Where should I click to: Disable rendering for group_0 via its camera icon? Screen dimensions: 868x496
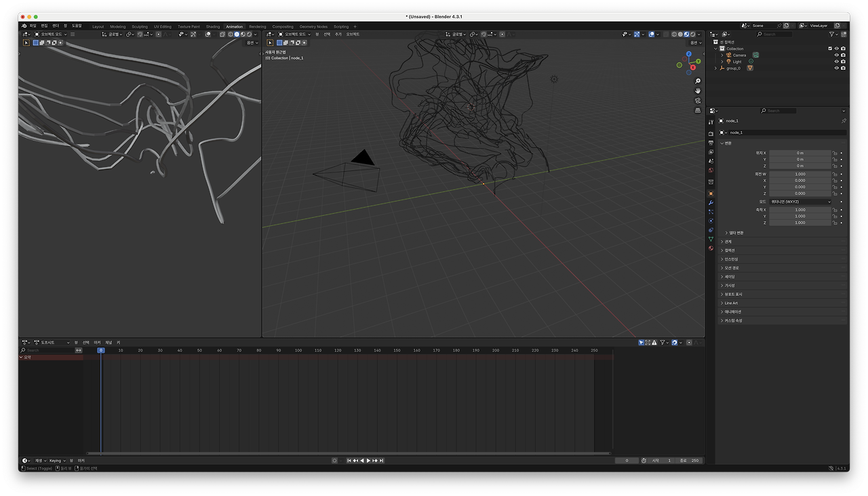843,68
